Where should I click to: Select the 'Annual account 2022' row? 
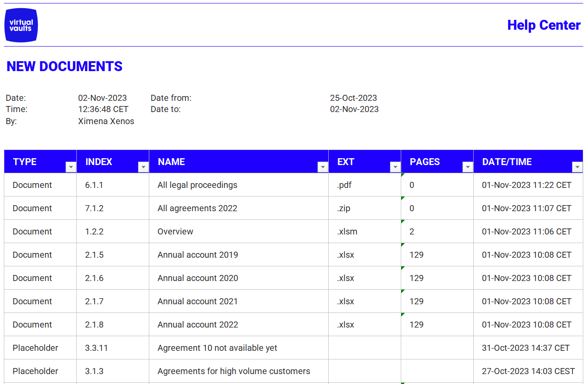(x=198, y=325)
